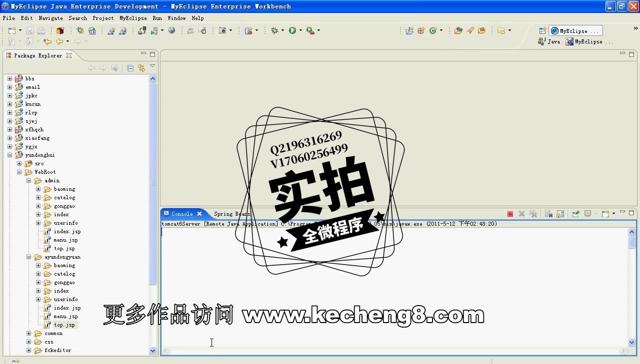Click the deploy server arrows icon
The height and width of the screenshot is (364, 640).
click(142, 30)
